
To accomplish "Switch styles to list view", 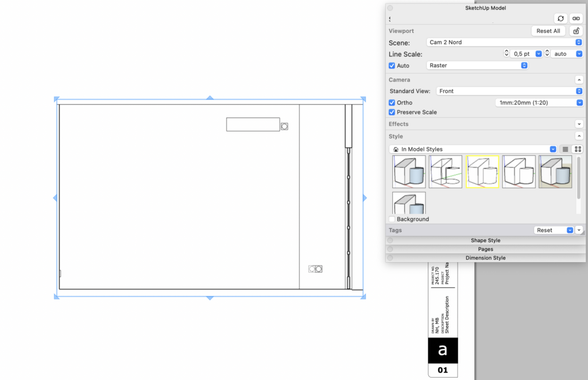I will [x=565, y=149].
